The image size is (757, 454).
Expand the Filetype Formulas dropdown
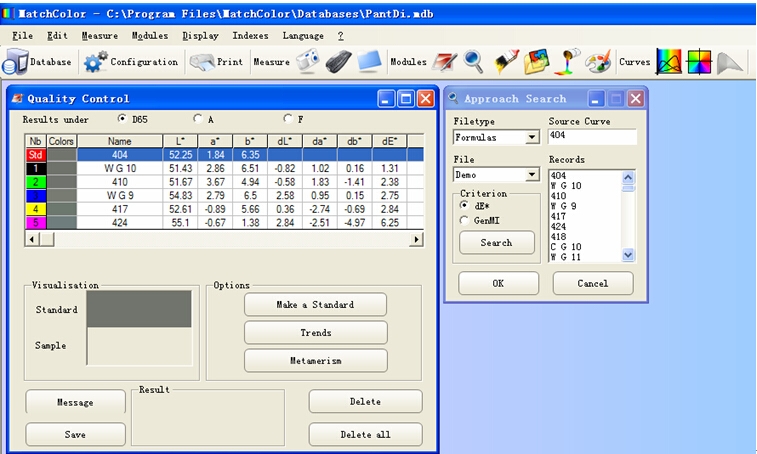pyautogui.click(x=532, y=138)
